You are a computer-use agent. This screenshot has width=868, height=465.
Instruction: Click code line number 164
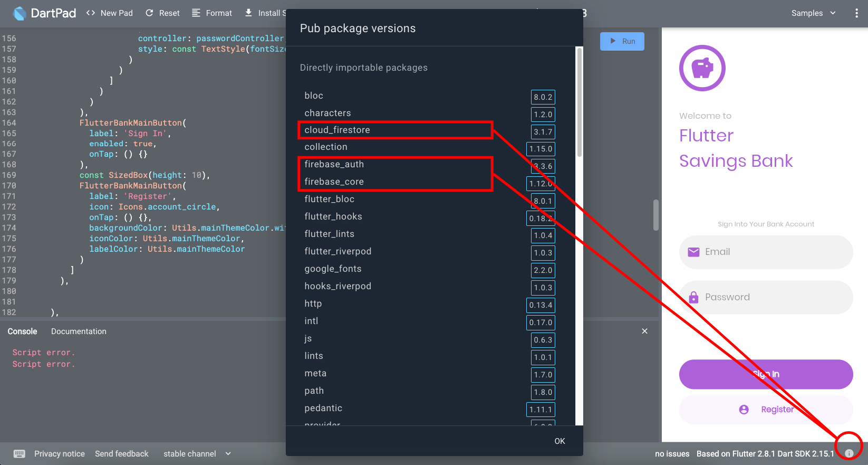9,123
